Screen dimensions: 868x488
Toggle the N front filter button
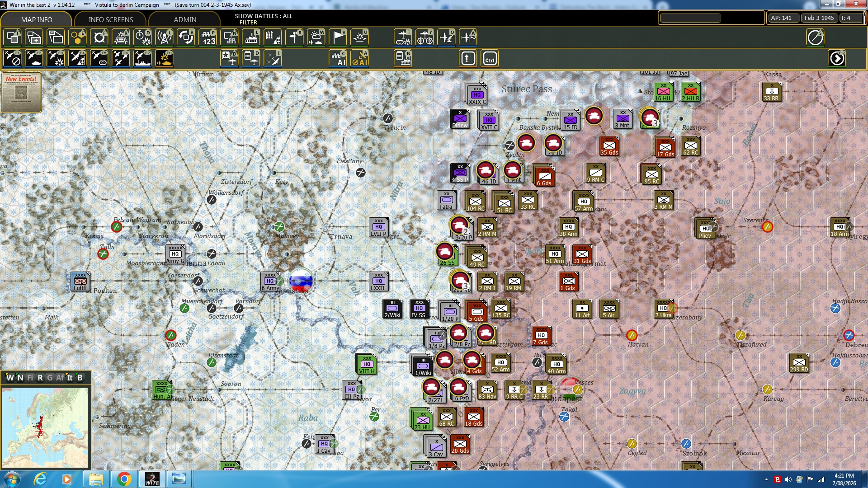pos(20,378)
